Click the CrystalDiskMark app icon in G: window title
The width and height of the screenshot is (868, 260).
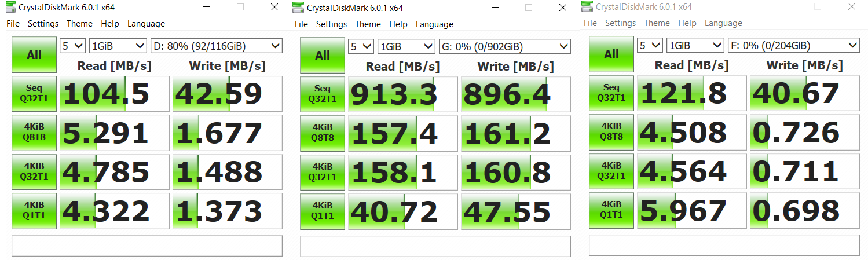click(298, 8)
